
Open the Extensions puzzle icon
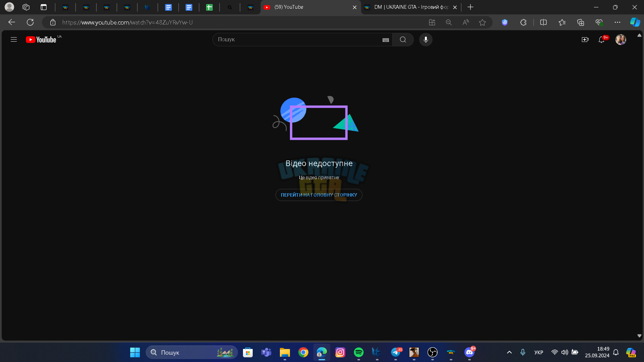[523, 22]
